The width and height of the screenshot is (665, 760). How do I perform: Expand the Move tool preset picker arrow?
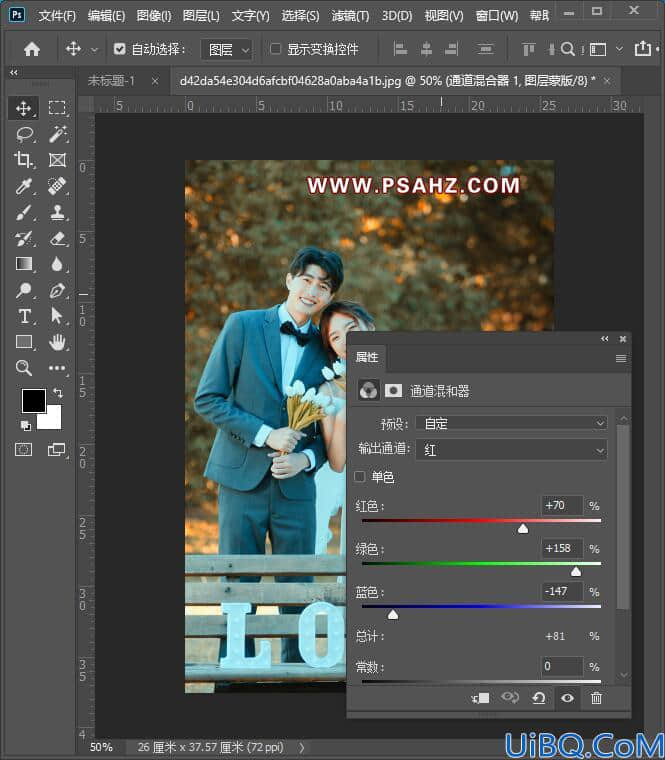pos(95,49)
